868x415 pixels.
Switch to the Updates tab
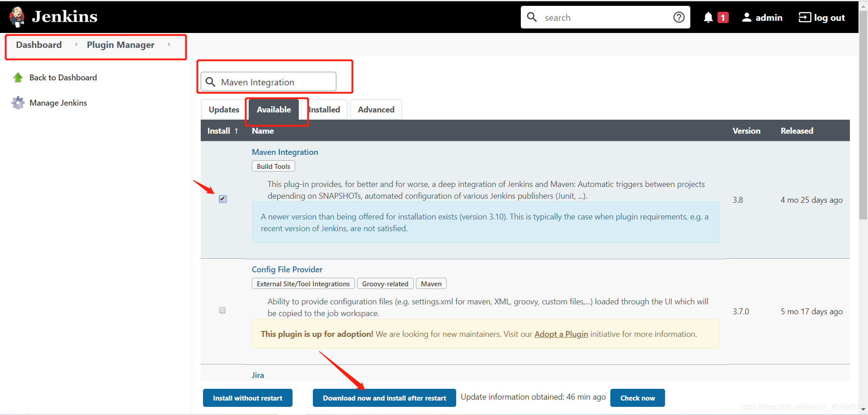(224, 109)
